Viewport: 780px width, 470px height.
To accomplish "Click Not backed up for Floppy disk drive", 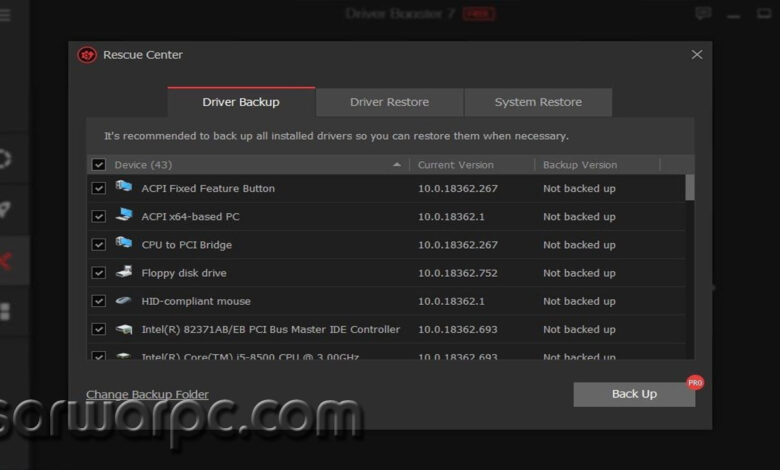I will 579,273.
